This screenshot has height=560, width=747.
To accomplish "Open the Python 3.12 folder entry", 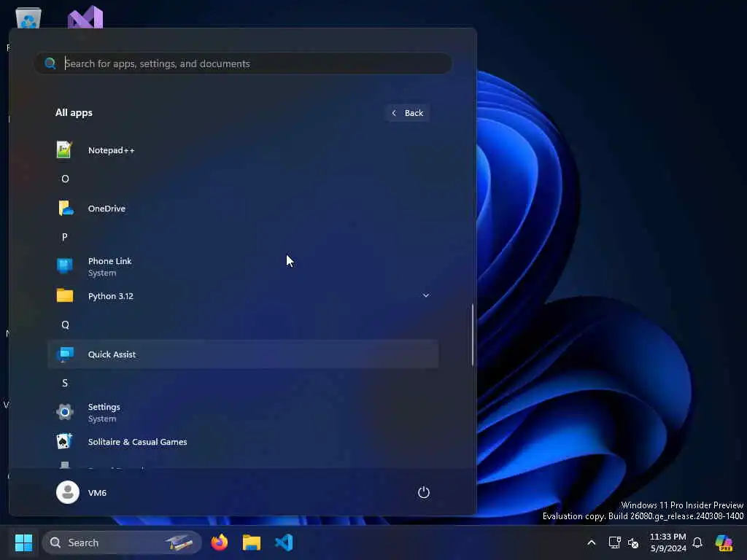I will [243, 296].
